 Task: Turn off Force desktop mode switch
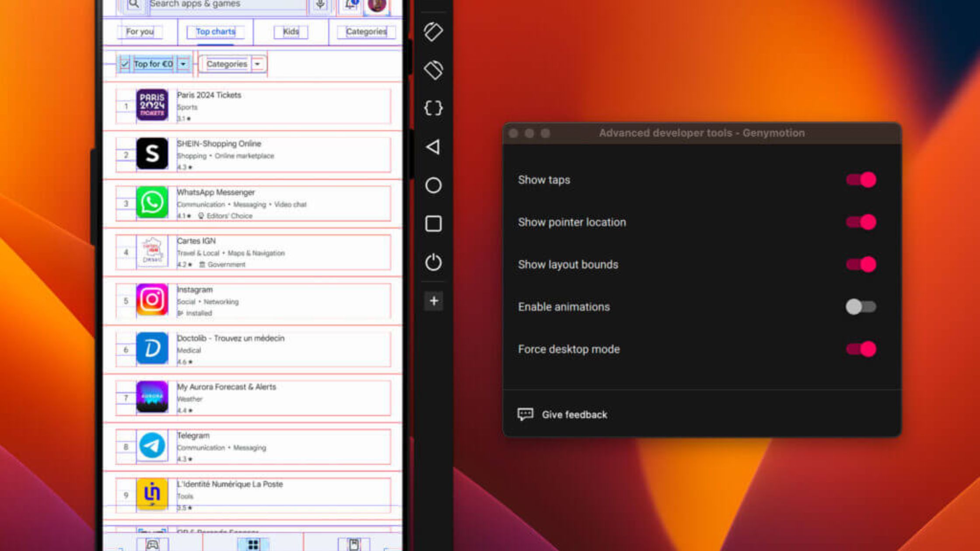[861, 349]
